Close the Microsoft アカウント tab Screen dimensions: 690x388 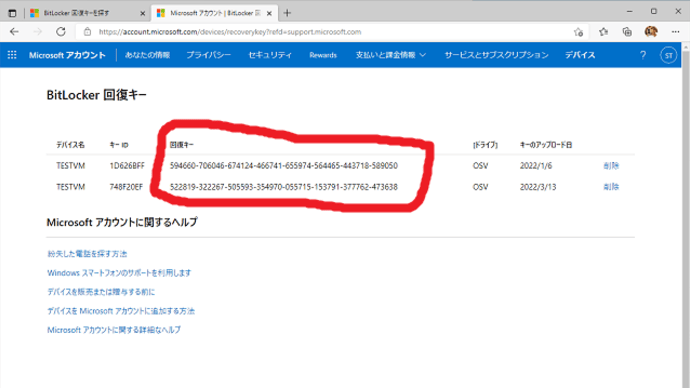[269, 13]
